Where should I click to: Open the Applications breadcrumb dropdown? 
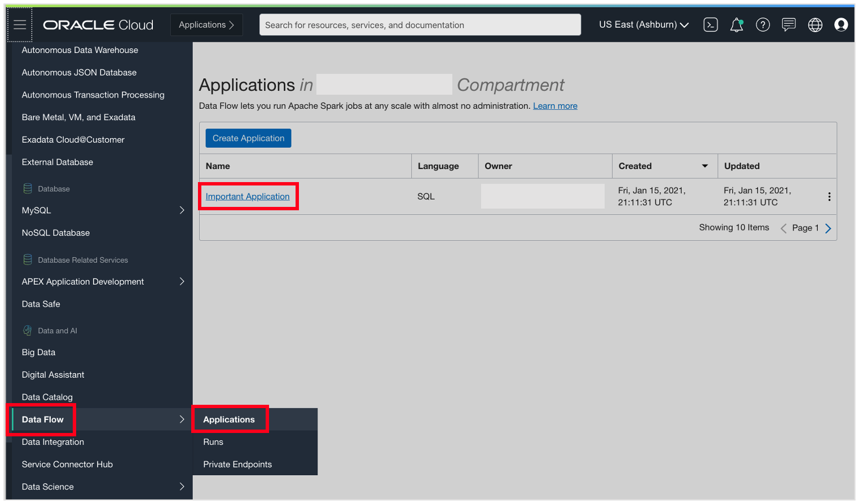pyautogui.click(x=206, y=25)
